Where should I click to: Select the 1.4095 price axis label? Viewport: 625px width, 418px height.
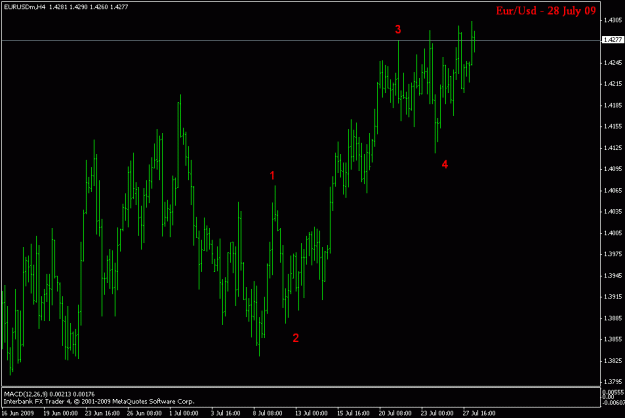613,169
